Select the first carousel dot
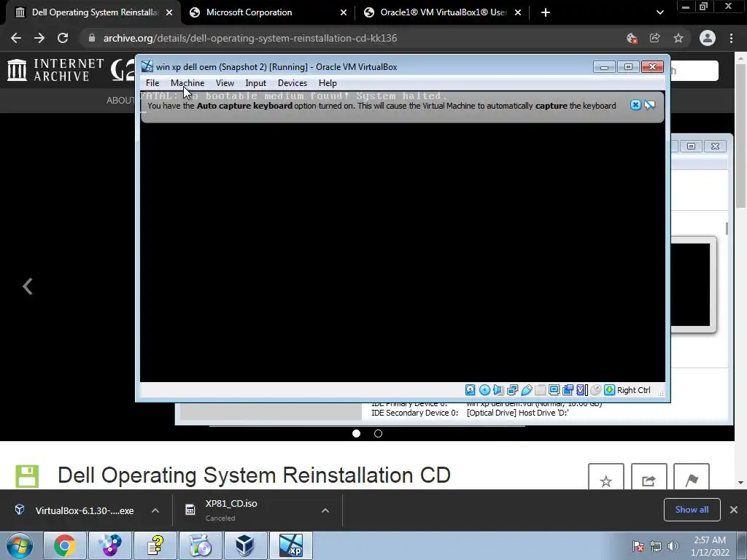This screenshot has width=747, height=560. pos(356,433)
